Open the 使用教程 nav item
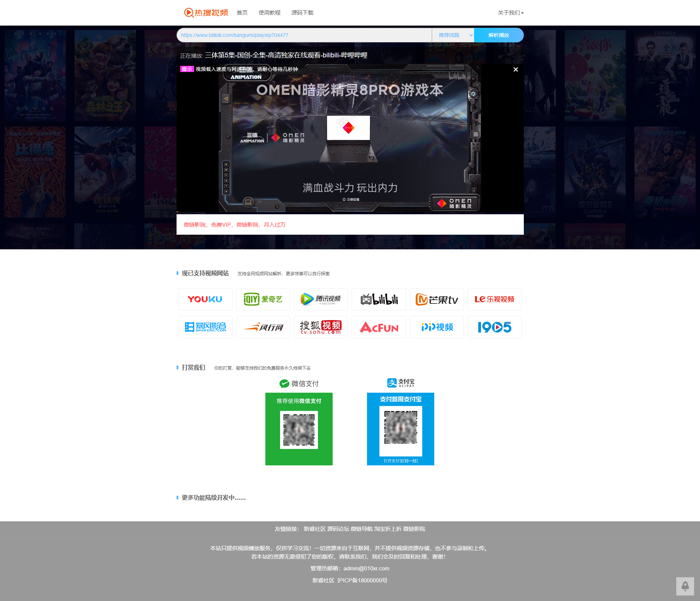The image size is (700, 601). [x=269, y=13]
